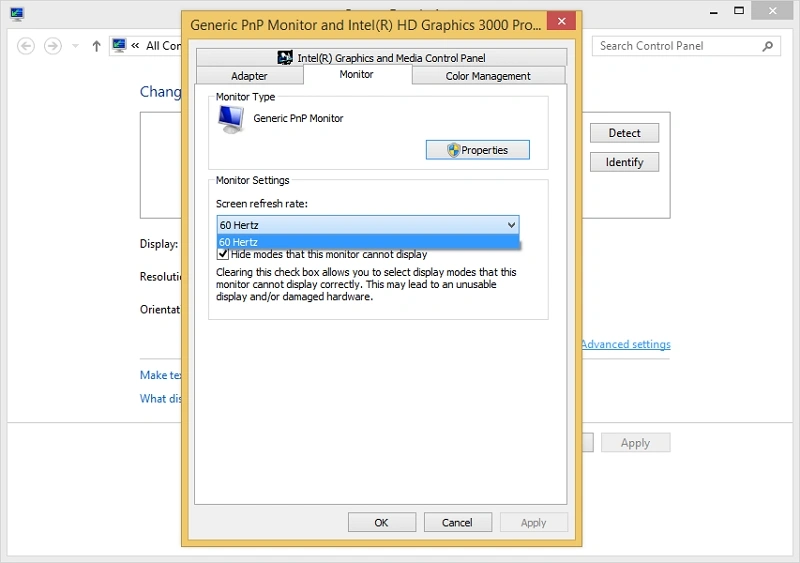Click the Up one level arrow
The width and height of the screenshot is (800, 563).
pyautogui.click(x=96, y=46)
